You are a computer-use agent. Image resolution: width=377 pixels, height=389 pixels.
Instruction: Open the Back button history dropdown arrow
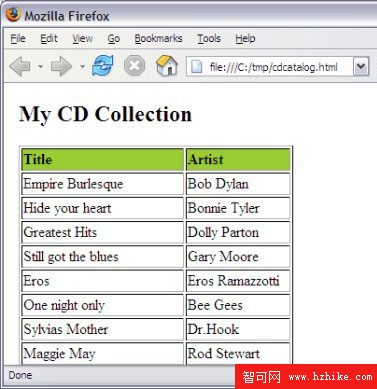click(40, 67)
